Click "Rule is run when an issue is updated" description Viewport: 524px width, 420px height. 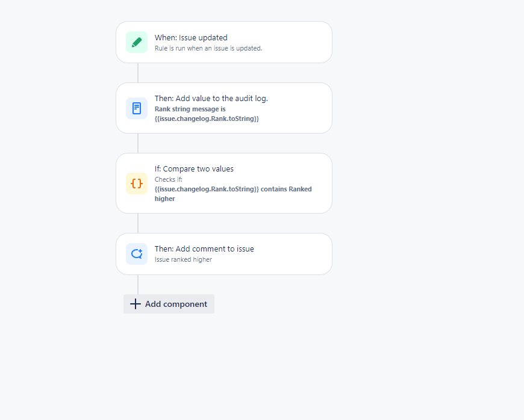coord(208,48)
